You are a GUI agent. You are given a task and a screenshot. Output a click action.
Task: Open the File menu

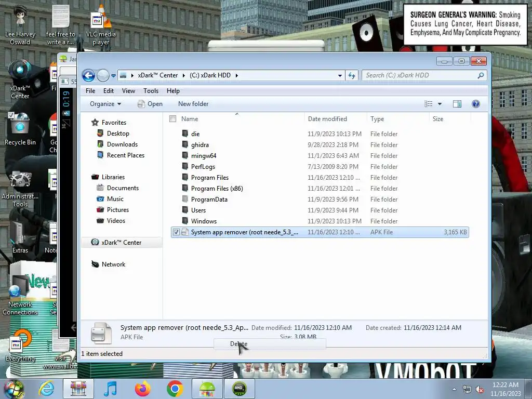pyautogui.click(x=90, y=91)
